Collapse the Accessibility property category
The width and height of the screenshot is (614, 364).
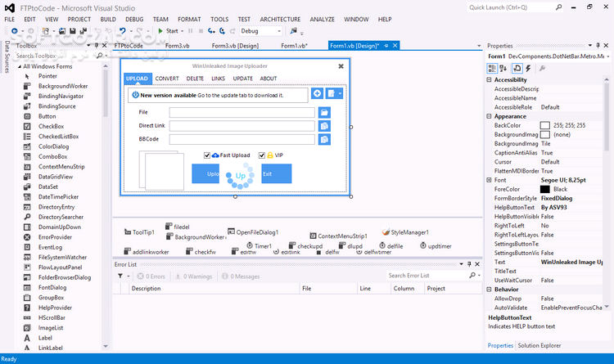489,79
